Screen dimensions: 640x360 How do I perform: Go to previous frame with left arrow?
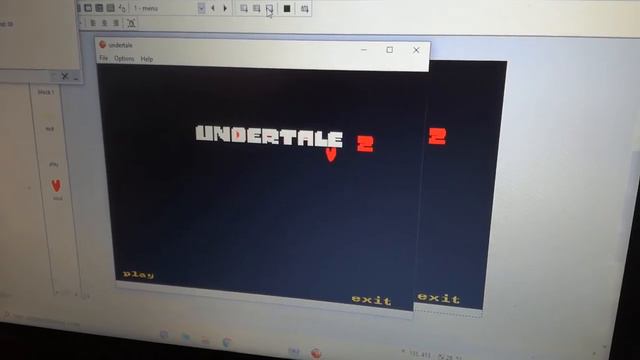(213, 8)
